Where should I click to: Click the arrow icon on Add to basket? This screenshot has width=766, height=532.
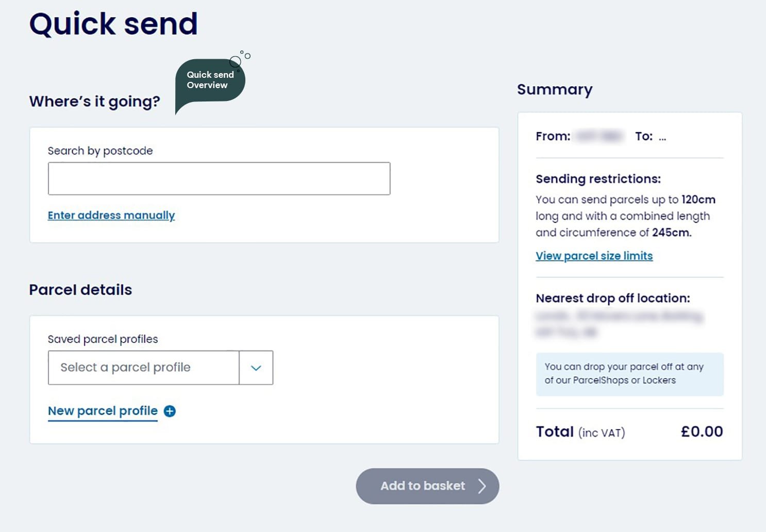[x=481, y=486]
